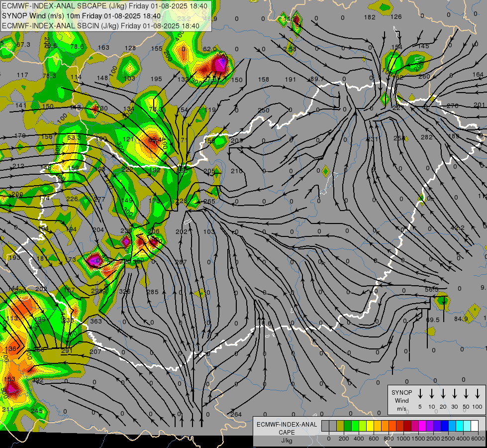Click the map value '182'
Viewport: 487px width, 448px height.
pos(370,17)
